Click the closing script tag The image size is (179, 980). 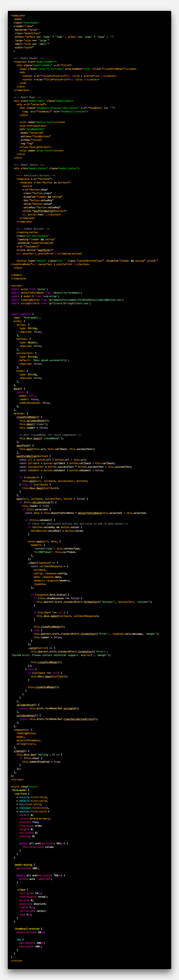(x=17, y=779)
